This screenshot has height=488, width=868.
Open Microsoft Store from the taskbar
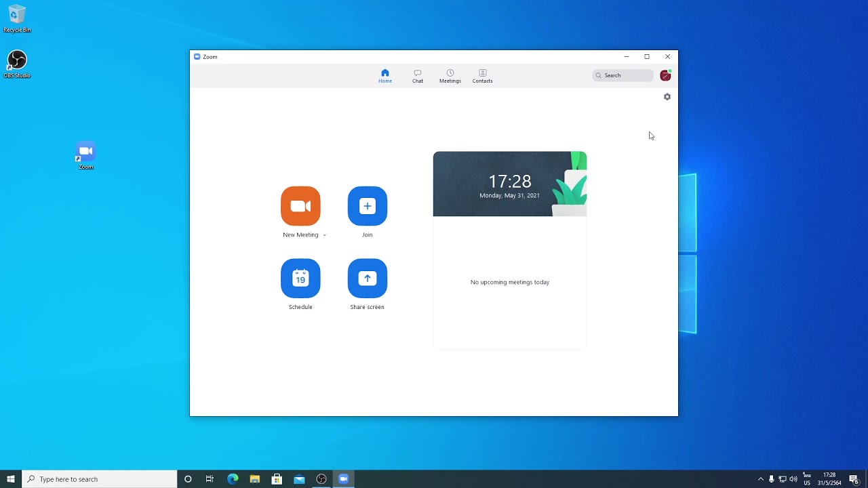[277, 479]
